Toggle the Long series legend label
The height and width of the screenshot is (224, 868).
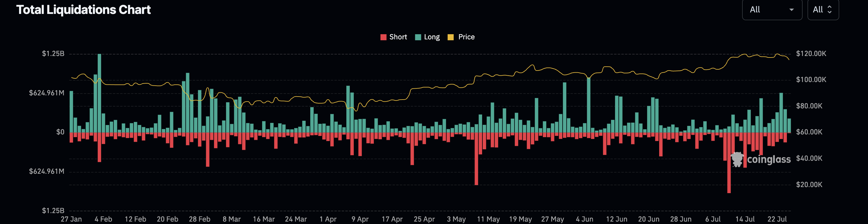(x=432, y=37)
